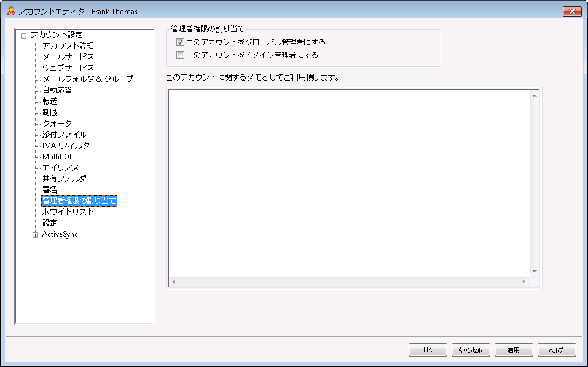
Task: Select メールサービス in the sidebar
Action: [68, 57]
